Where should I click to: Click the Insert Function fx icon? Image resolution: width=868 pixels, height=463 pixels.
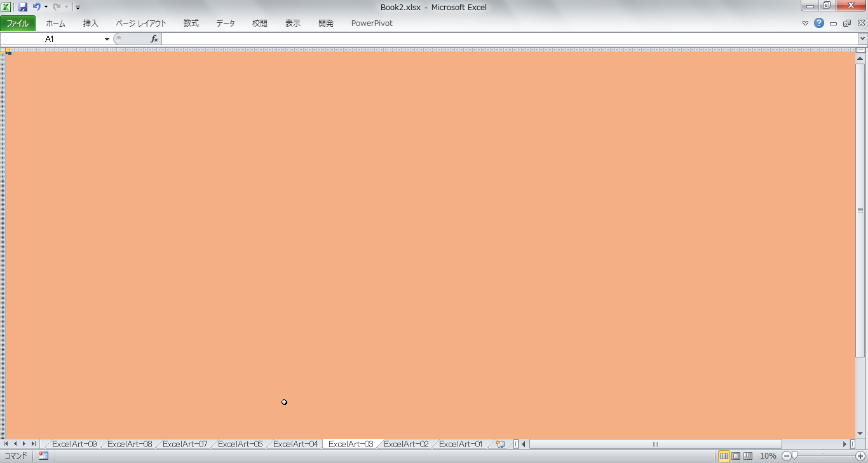click(154, 39)
